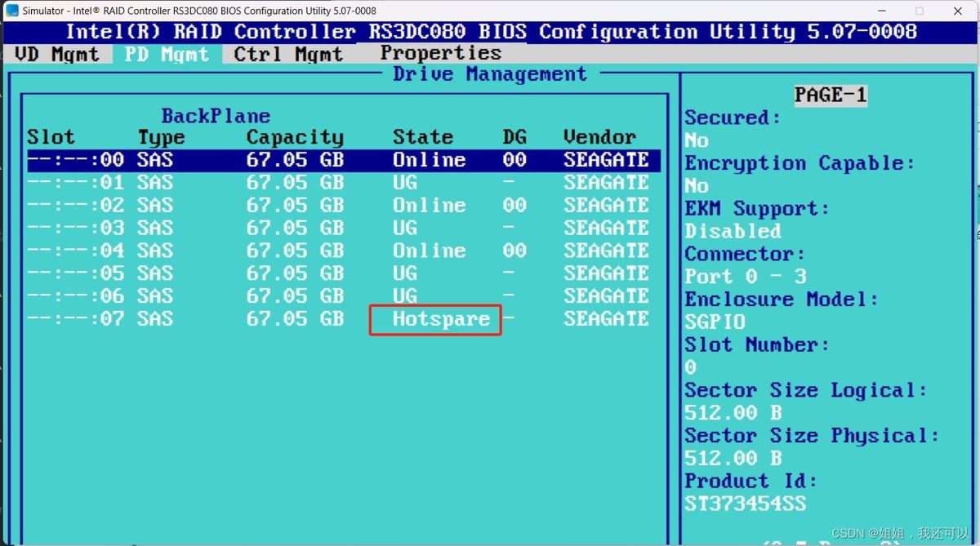Click the Online state in slot 00 row
The height and width of the screenshot is (546, 980).
click(x=430, y=160)
